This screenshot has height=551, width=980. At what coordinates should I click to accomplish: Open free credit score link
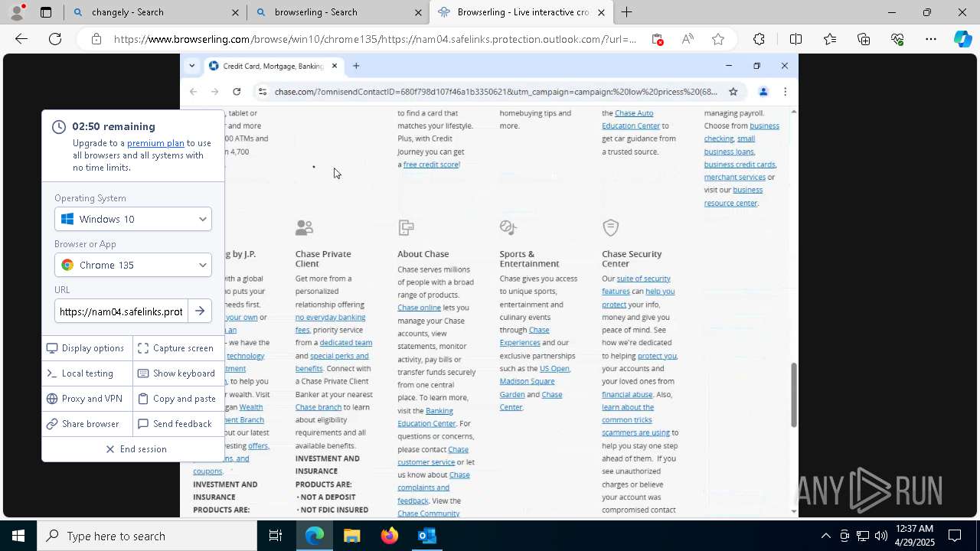tap(431, 165)
